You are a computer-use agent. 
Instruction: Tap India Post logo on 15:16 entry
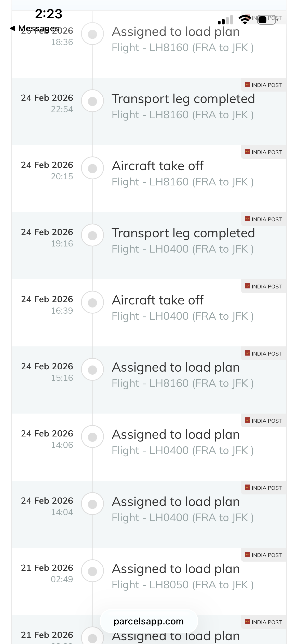248,353
